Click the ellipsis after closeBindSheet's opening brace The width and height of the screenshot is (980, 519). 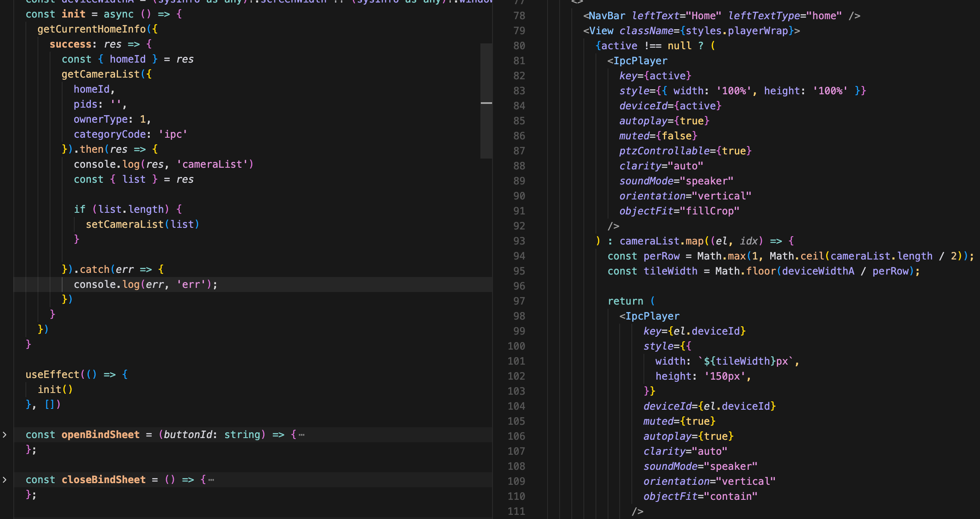coord(211,480)
